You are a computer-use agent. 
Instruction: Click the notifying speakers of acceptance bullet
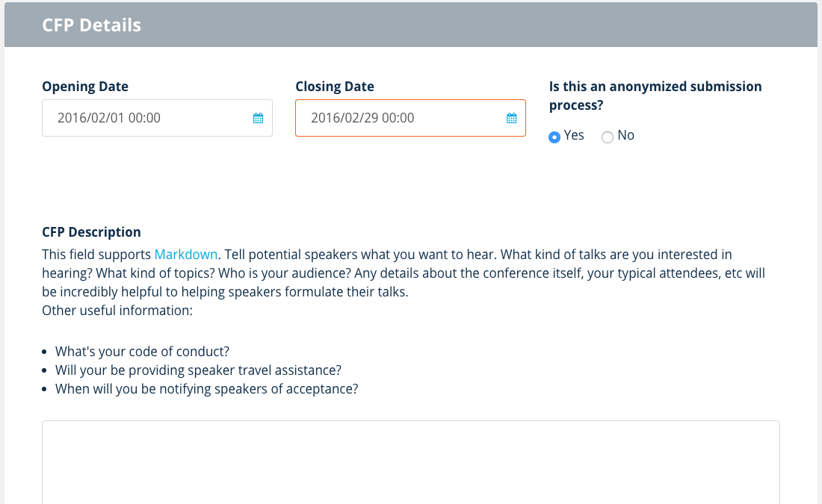(206, 389)
